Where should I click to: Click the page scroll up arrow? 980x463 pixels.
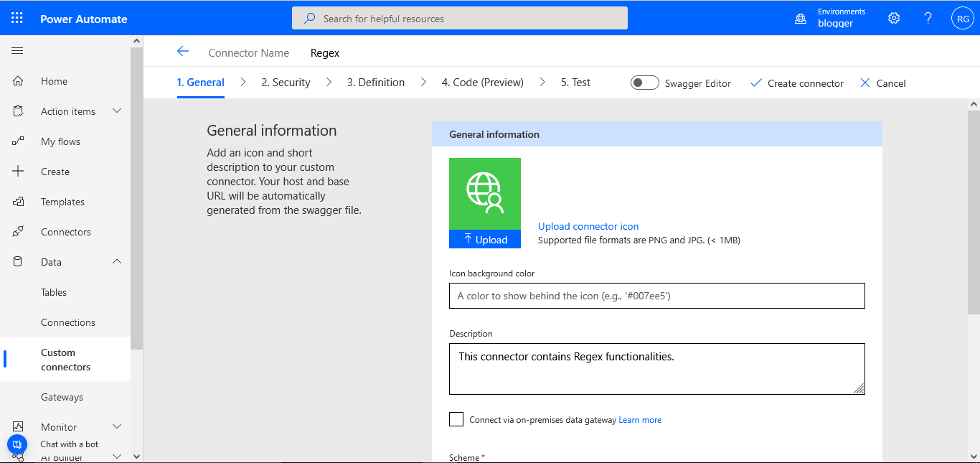974,104
